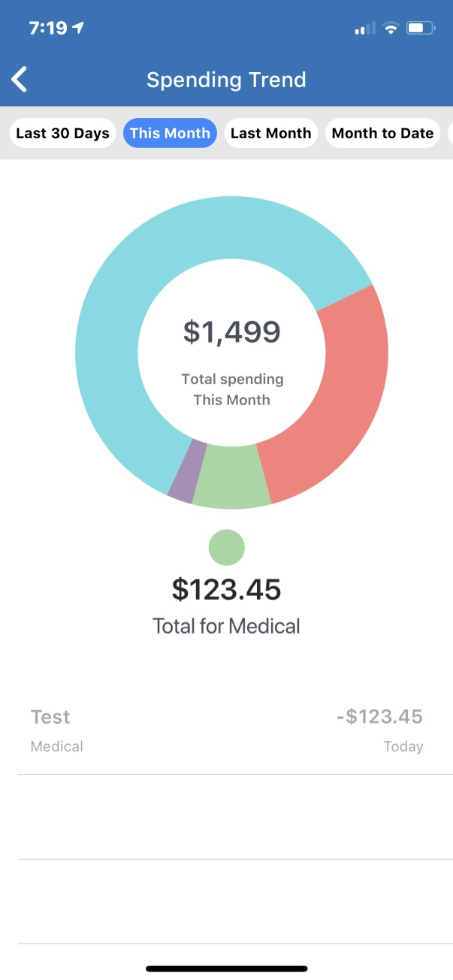Select the Last 30 Days filter
Viewport: 453px width, 980px height.
point(62,133)
